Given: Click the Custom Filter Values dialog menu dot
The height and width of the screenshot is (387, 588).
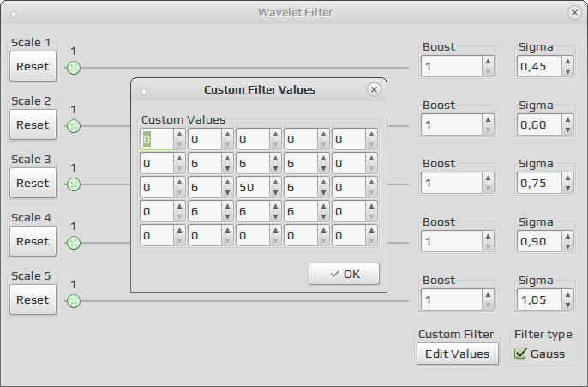Looking at the screenshot, I should point(144,92).
